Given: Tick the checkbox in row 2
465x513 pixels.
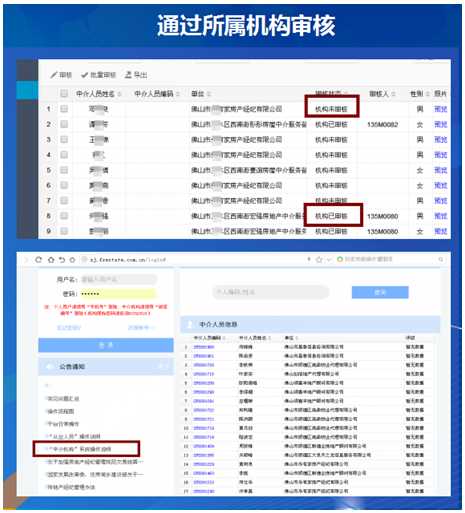Looking at the screenshot, I should click(64, 124).
